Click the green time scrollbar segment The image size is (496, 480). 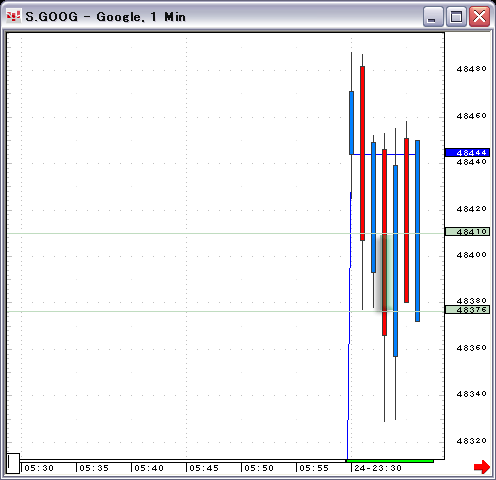(x=390, y=461)
